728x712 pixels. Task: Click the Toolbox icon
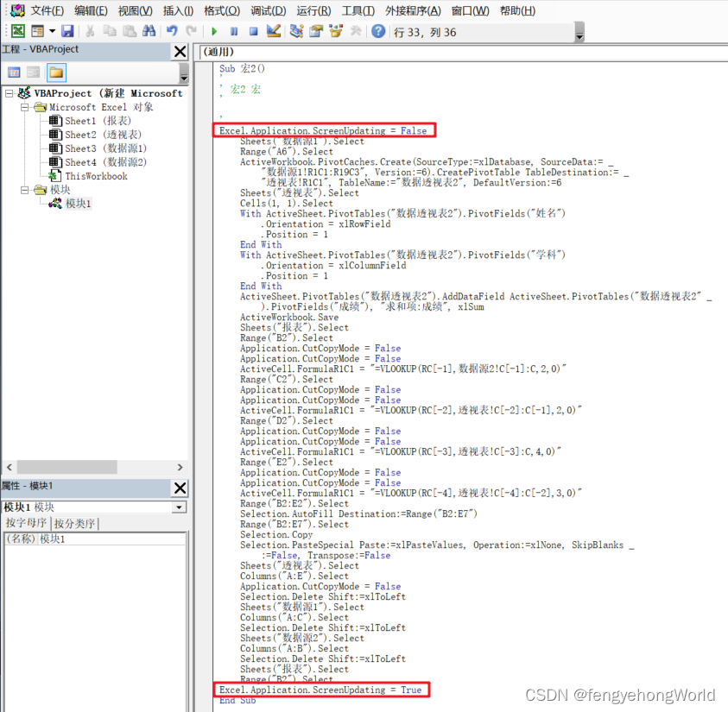356,31
